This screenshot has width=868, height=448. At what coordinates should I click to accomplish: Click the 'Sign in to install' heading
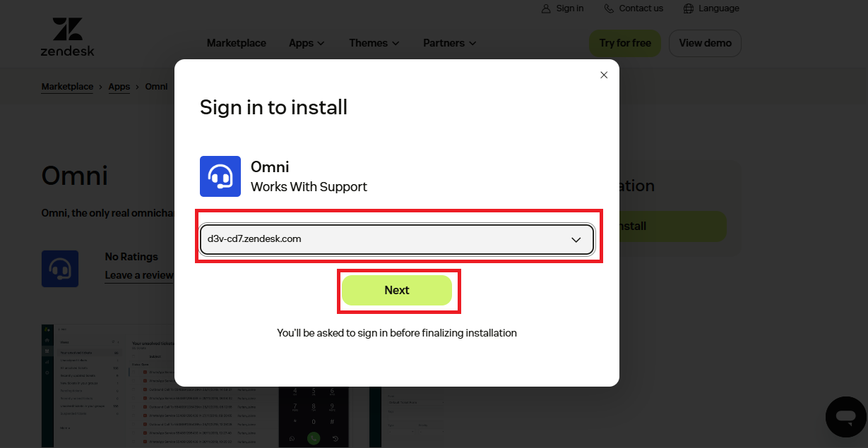click(274, 107)
